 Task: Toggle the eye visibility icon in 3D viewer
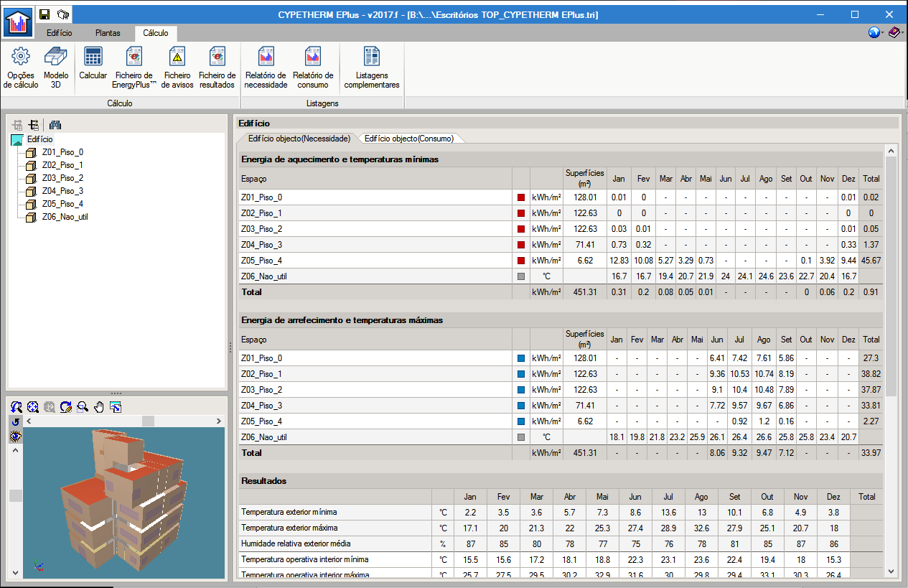click(x=16, y=436)
